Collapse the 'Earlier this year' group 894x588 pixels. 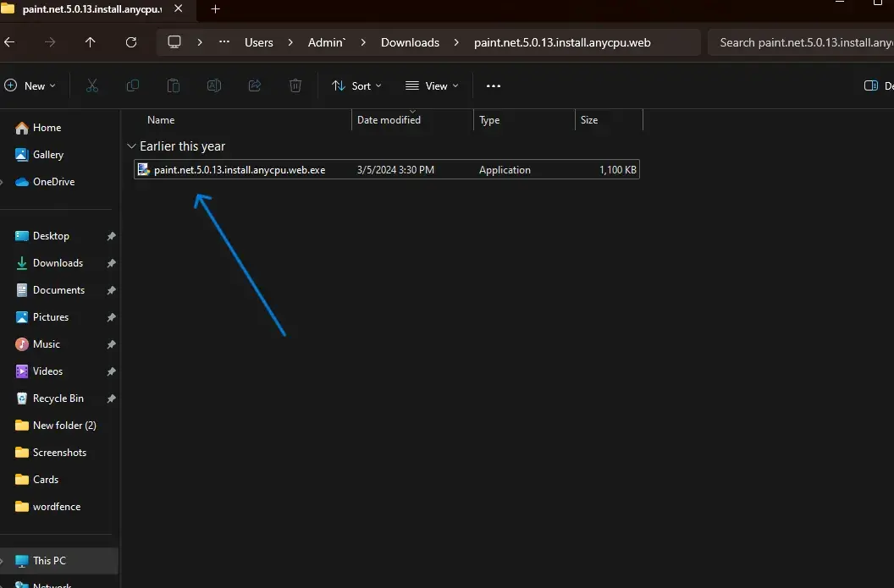132,146
